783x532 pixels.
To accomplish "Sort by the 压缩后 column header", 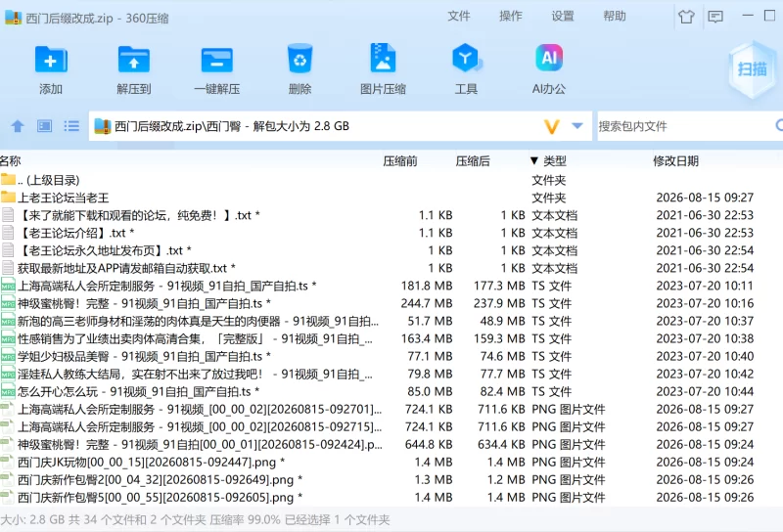I will tap(473, 160).
